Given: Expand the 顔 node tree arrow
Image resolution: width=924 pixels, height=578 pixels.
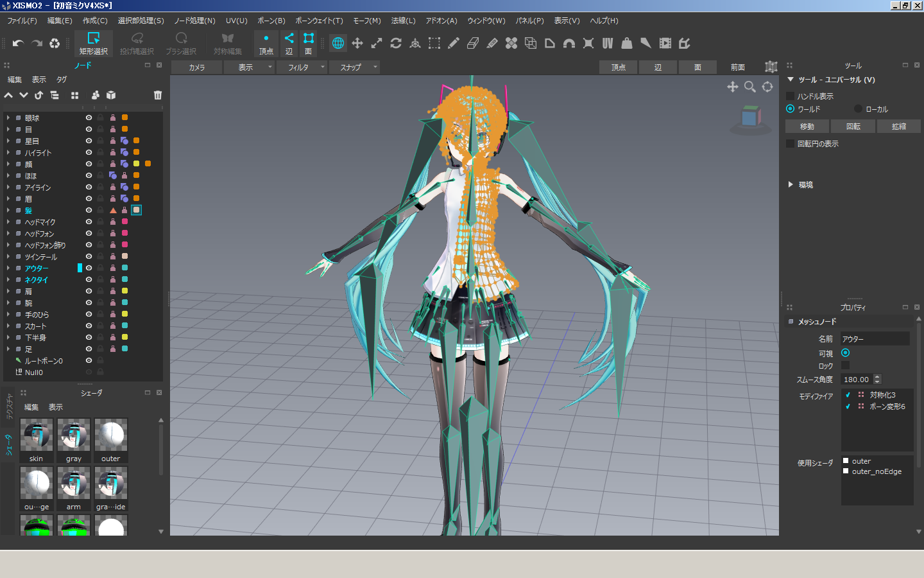Looking at the screenshot, I should click(x=8, y=164).
